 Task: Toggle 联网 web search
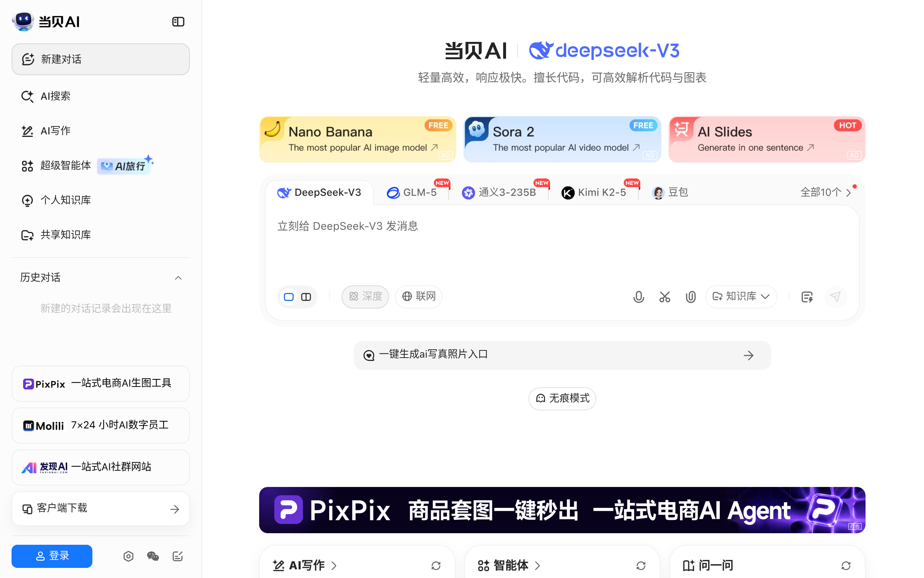pyautogui.click(x=418, y=297)
